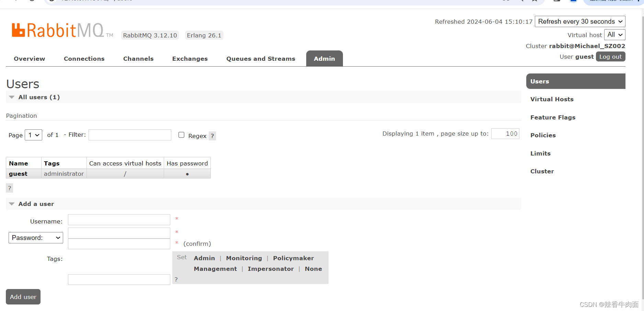Screen dimensions: 644x311
Task: Open the Channels tab
Action: tap(138, 59)
